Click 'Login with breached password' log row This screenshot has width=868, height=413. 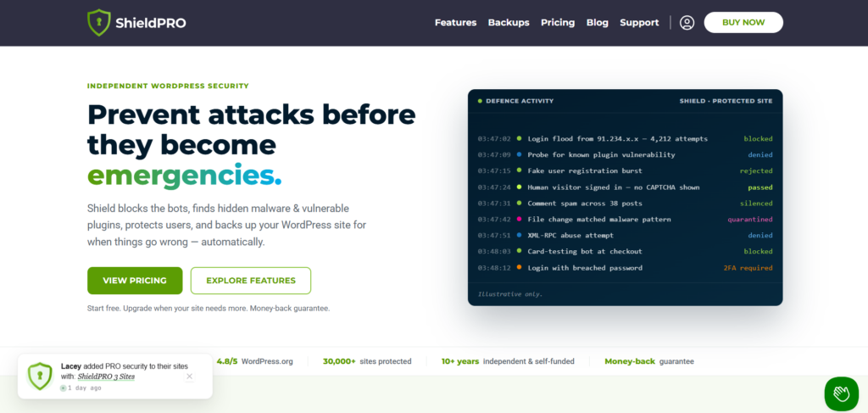point(625,268)
